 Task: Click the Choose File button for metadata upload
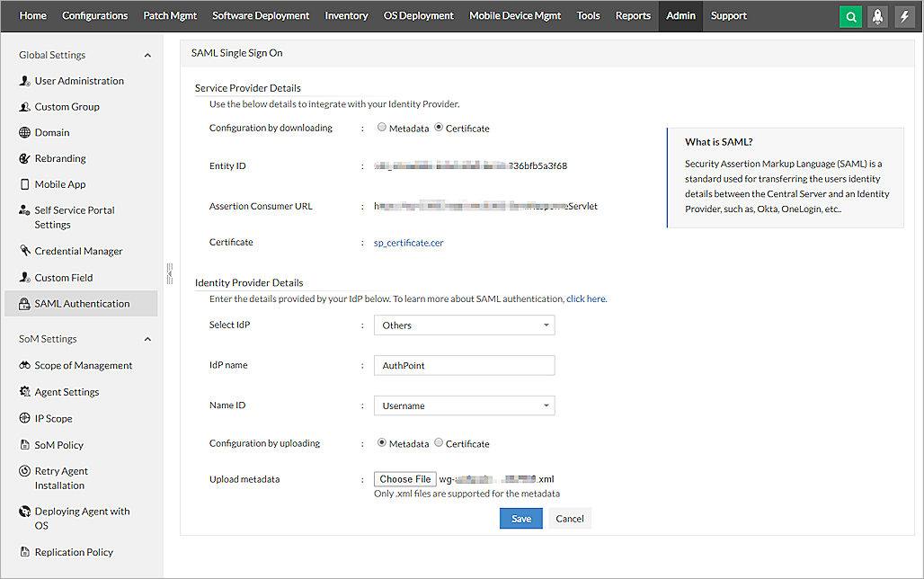click(x=404, y=478)
